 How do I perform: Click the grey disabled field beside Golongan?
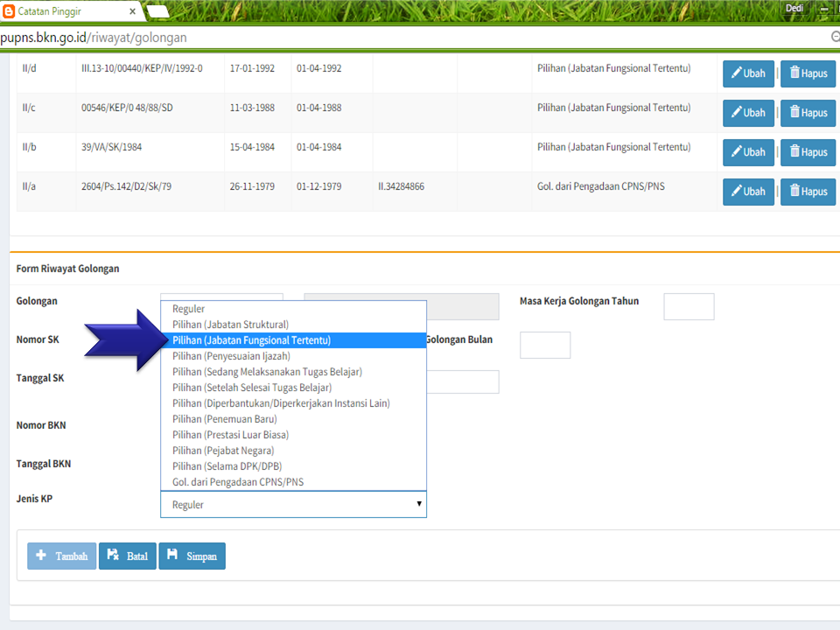[x=463, y=306]
